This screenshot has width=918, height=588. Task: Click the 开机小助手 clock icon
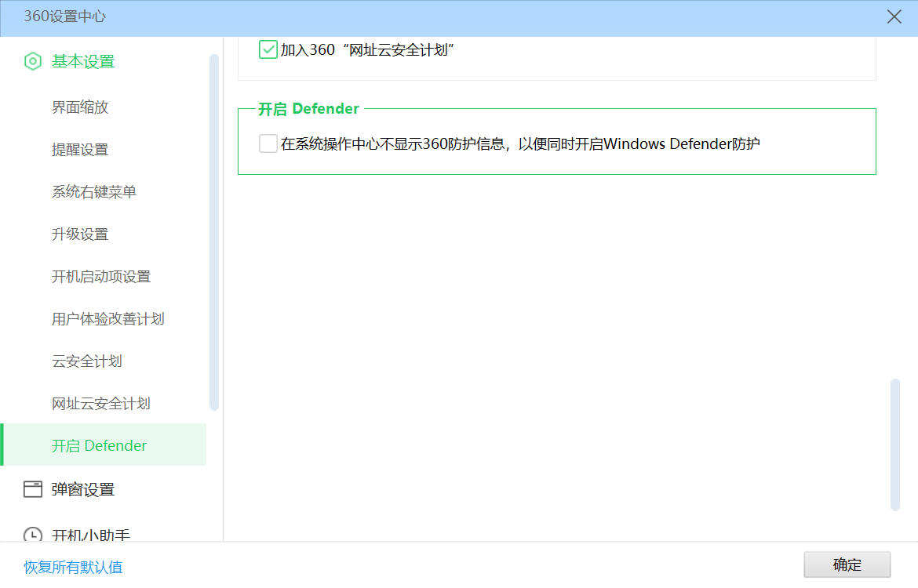coord(33,534)
